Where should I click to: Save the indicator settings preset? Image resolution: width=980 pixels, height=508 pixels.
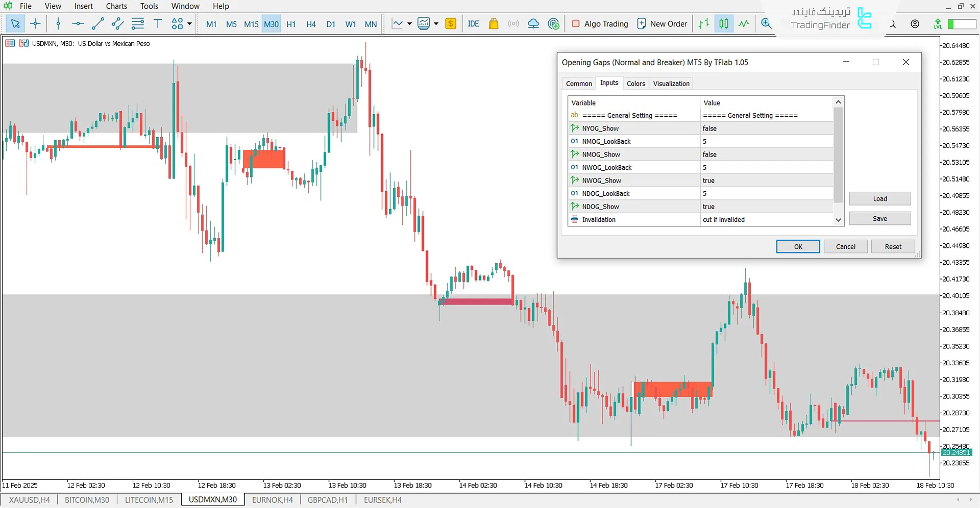point(879,218)
